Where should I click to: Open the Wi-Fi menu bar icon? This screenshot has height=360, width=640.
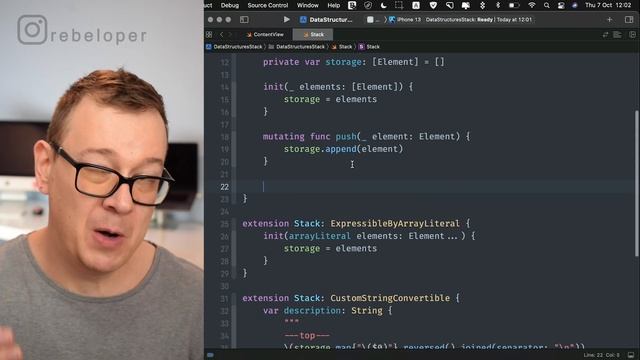(531, 5)
